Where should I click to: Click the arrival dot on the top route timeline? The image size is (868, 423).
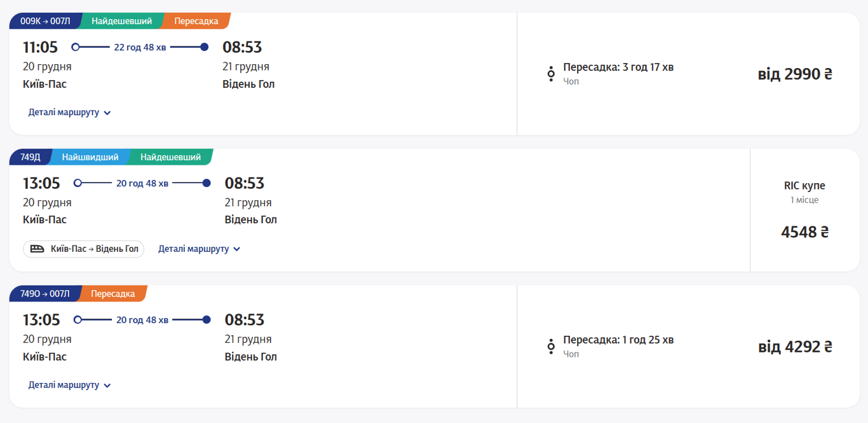tap(204, 46)
